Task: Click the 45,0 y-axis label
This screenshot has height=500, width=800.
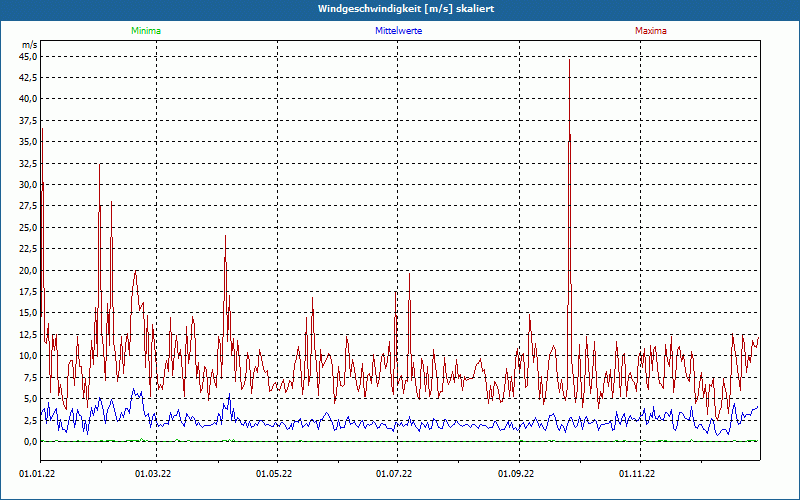Action: [28, 56]
